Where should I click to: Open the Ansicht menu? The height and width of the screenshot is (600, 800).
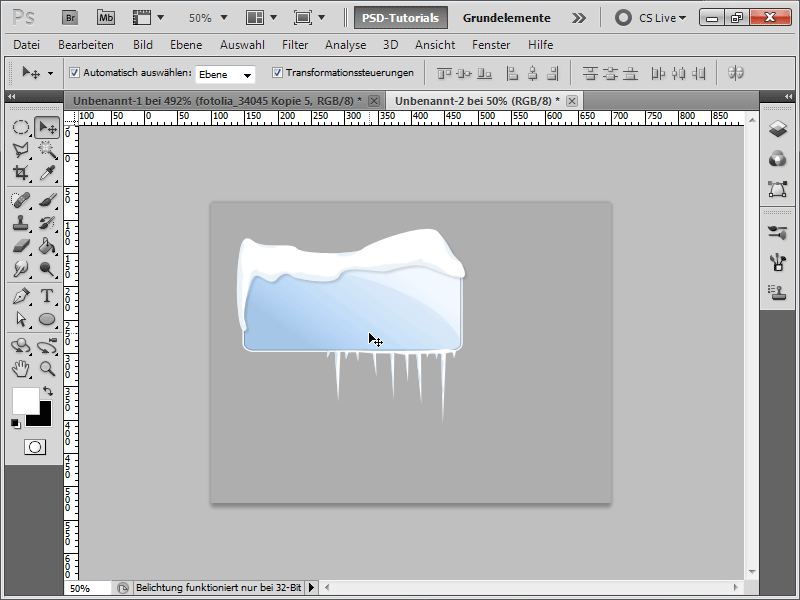pos(435,45)
